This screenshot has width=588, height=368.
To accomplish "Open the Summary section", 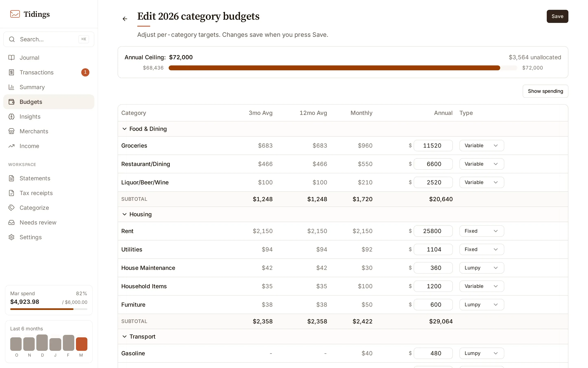I will point(49,87).
